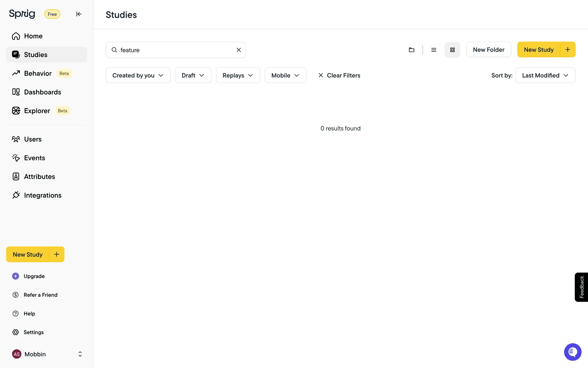Open the Upgrade option

click(34, 276)
